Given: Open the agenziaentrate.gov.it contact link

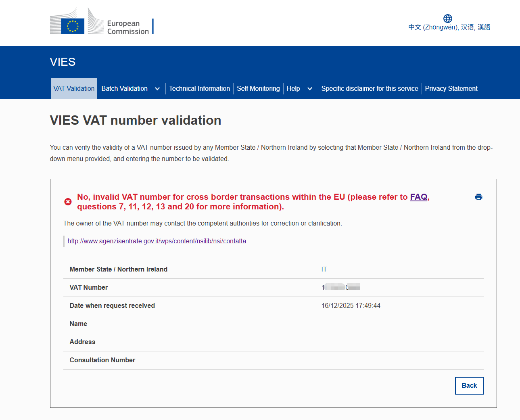Looking at the screenshot, I should coord(157,241).
